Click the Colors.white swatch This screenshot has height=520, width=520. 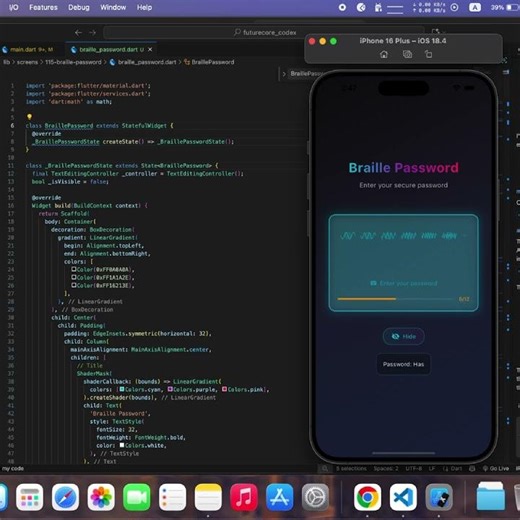[122, 445]
